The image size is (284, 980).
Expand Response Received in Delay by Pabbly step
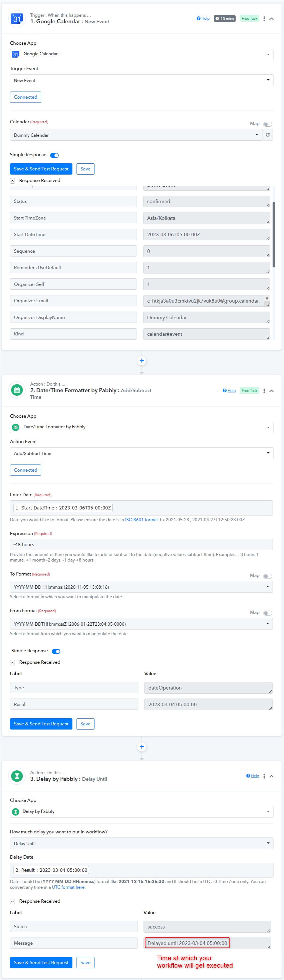point(13,901)
